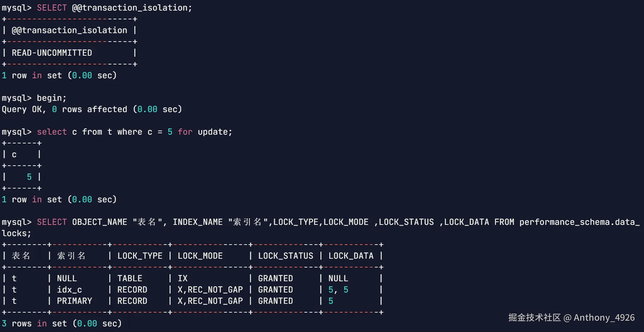Click the LOCK_MODE column header in results
Screen dimensions: 644x332
pyautogui.click(x=200, y=256)
